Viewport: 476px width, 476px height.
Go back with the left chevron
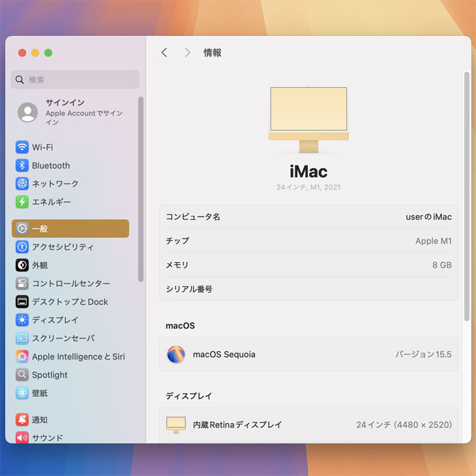click(x=164, y=53)
